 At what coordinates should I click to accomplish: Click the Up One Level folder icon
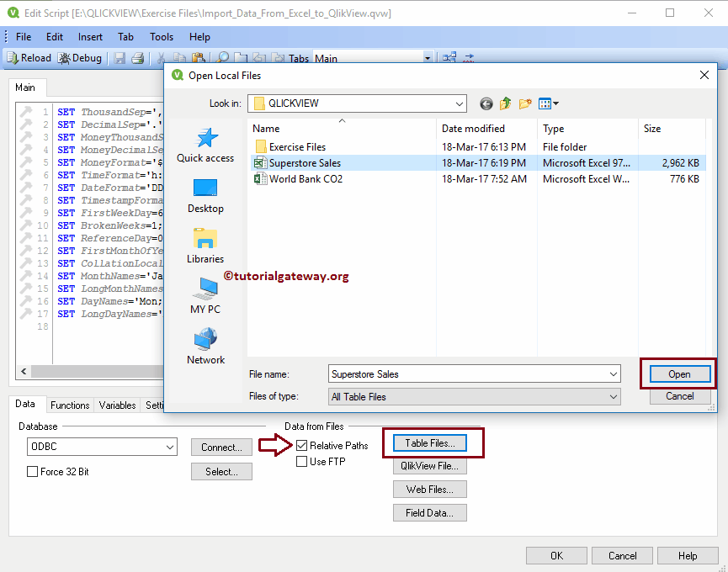click(x=505, y=103)
